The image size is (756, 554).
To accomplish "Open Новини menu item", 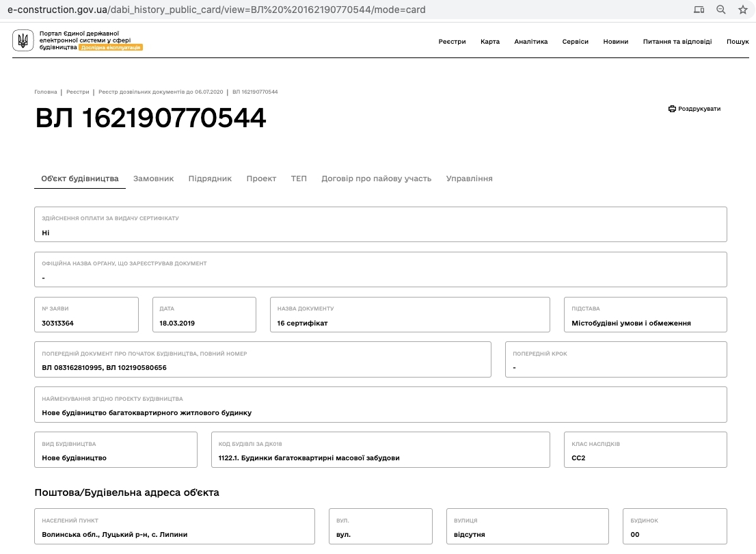I will tap(616, 42).
